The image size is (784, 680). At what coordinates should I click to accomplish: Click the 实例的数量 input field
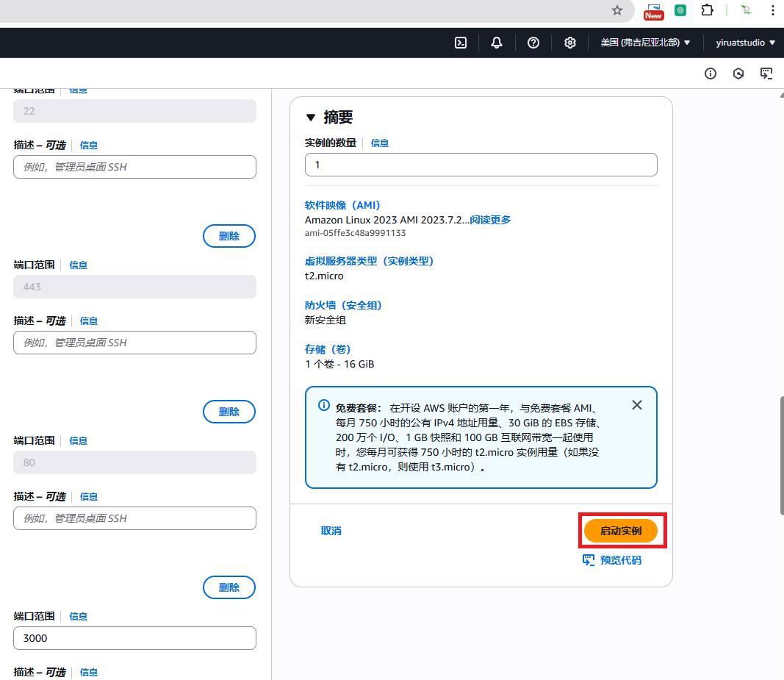(481, 165)
